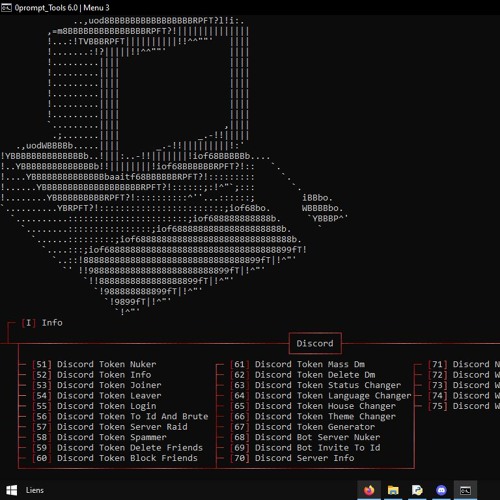This screenshot has height=500, width=500.
Task: Click entry 62 Discord Token Delete Dm
Action: (303, 375)
